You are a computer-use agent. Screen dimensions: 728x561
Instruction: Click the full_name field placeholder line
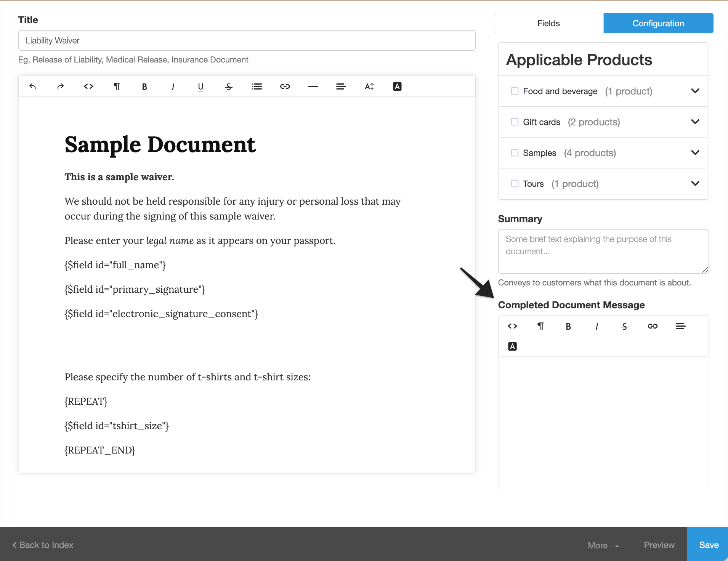click(115, 265)
